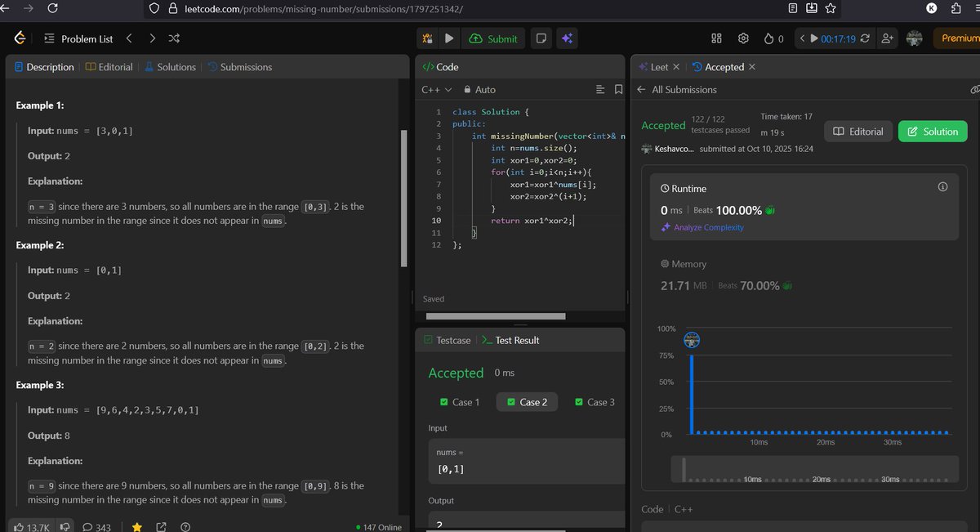Viewport: 980px width, 532px height.
Task: Click the Auto lock indicator
Action: (x=479, y=90)
